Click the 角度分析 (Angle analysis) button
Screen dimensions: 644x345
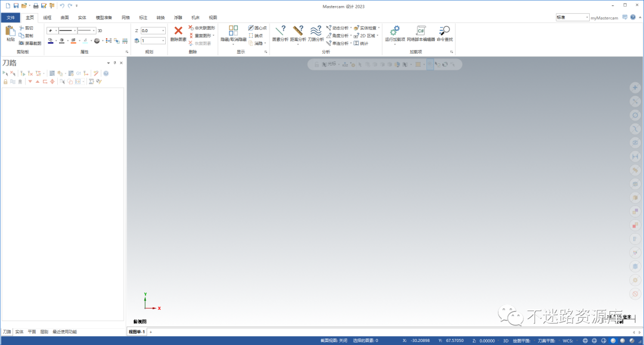(x=338, y=36)
